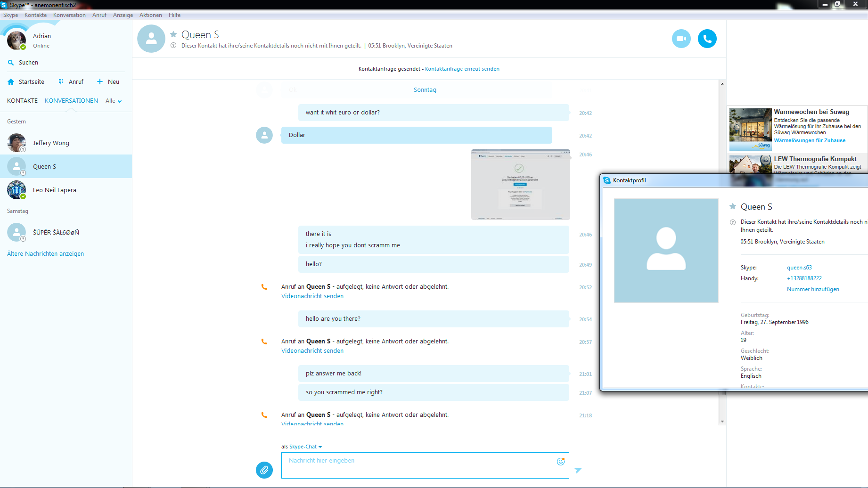Open the Aktionen menu
The height and width of the screenshot is (488, 868).
[151, 15]
